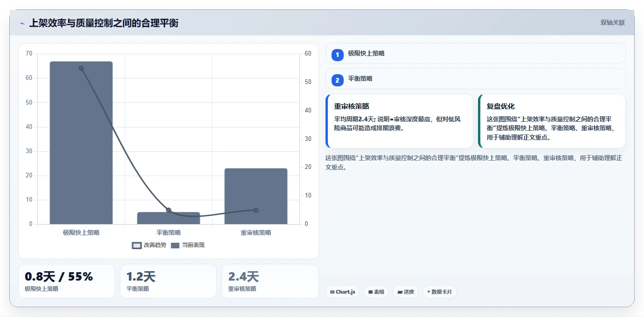Click the 平衡策略 bar in chart
This screenshot has width=644, height=317.
click(x=168, y=218)
